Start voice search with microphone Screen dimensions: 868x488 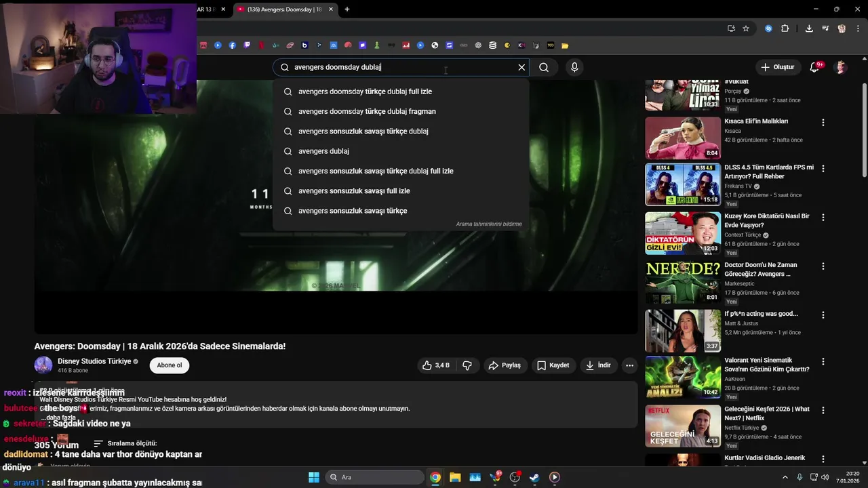coord(574,67)
